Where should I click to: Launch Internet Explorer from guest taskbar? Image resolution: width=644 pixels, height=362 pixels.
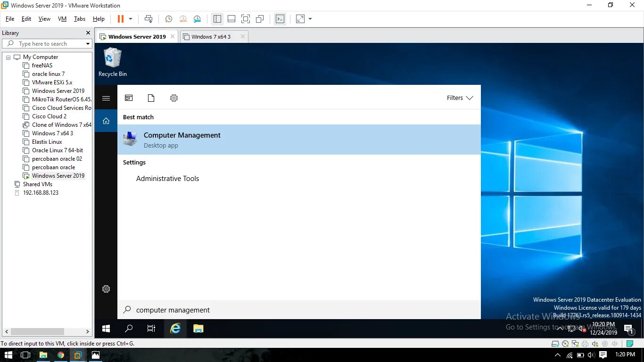point(175,329)
